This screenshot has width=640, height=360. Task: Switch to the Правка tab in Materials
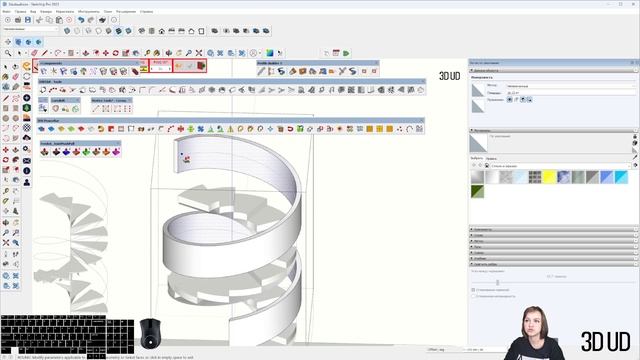click(x=491, y=158)
